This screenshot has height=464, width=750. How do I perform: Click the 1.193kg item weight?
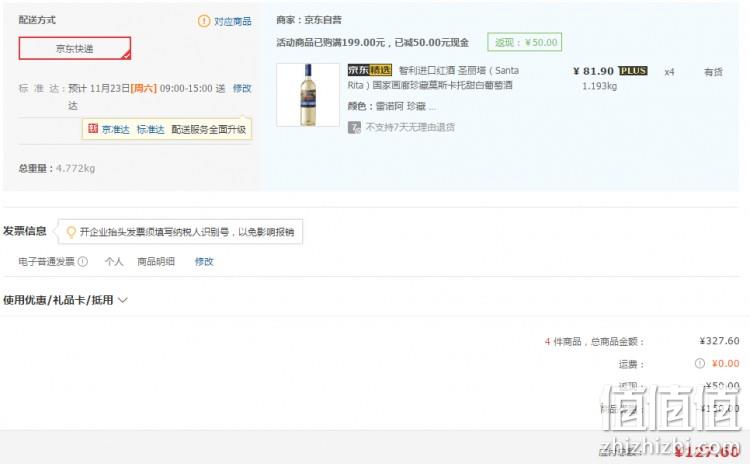click(x=599, y=86)
